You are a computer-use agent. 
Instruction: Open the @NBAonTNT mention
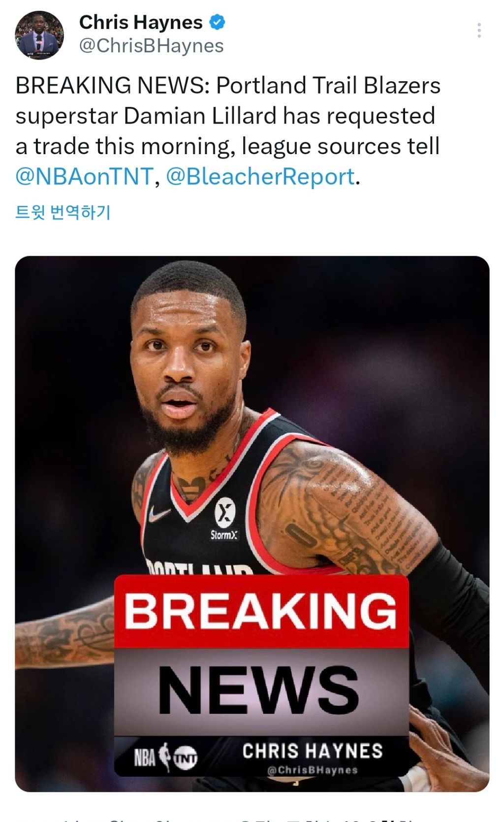tap(84, 176)
